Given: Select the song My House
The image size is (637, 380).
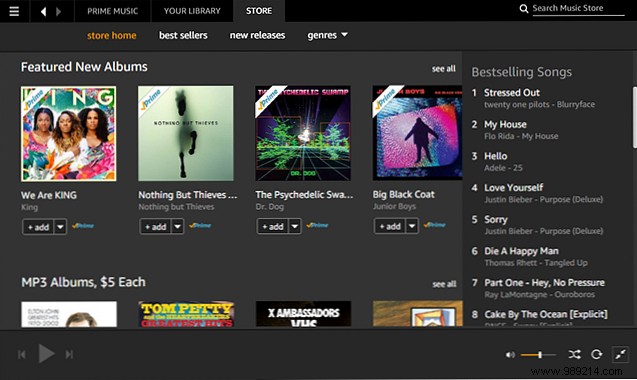Looking at the screenshot, I should (x=505, y=124).
